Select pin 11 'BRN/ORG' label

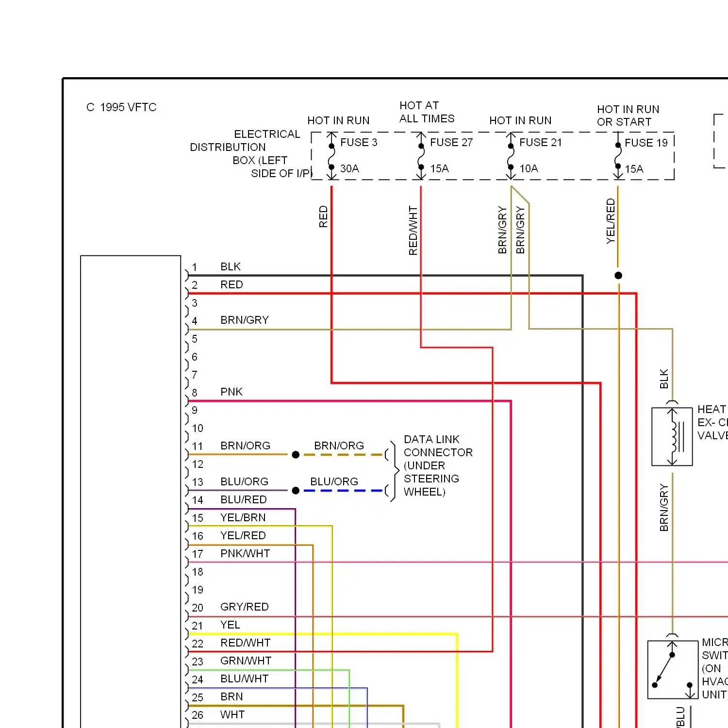tap(245, 446)
